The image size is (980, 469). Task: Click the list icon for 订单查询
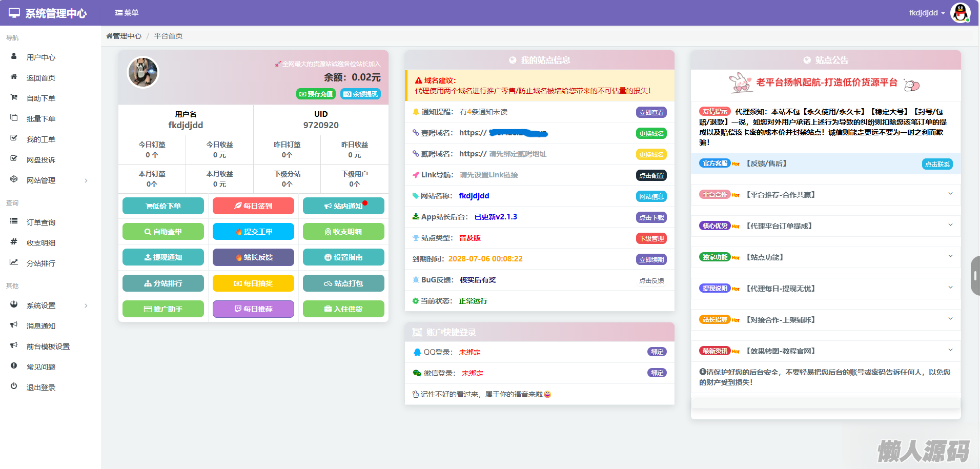click(x=14, y=221)
